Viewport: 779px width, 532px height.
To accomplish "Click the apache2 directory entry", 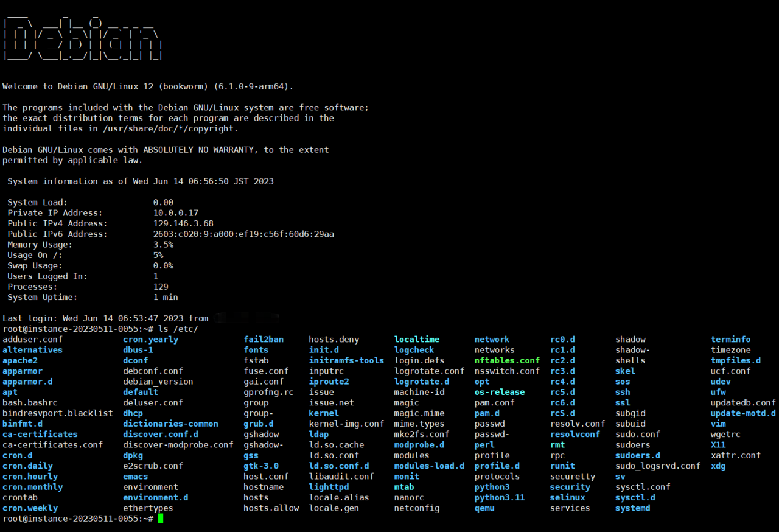I will click(x=20, y=360).
